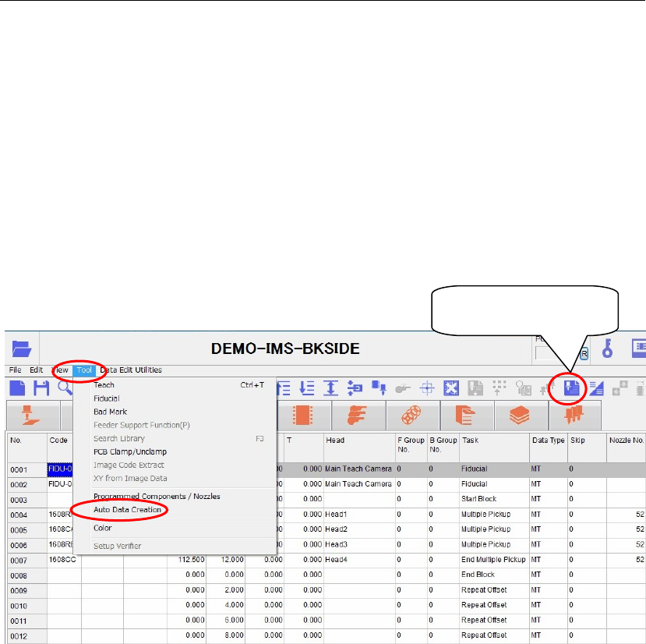The width and height of the screenshot is (646, 644).
Task: Click the Data Type column header
Action: [549, 447]
